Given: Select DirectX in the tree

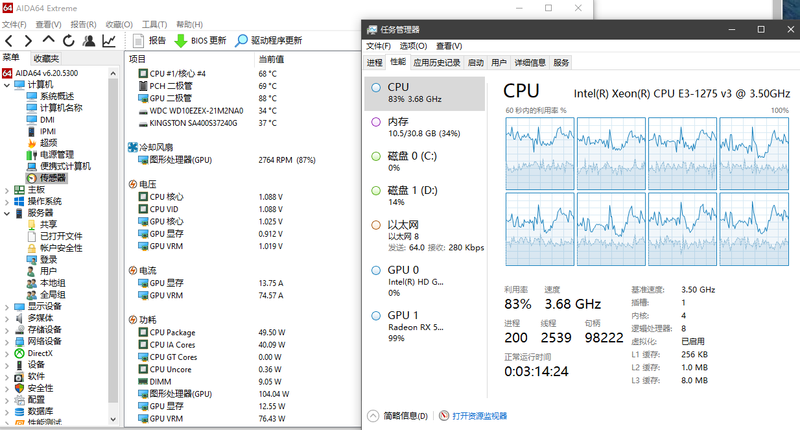Looking at the screenshot, I should point(40,353).
